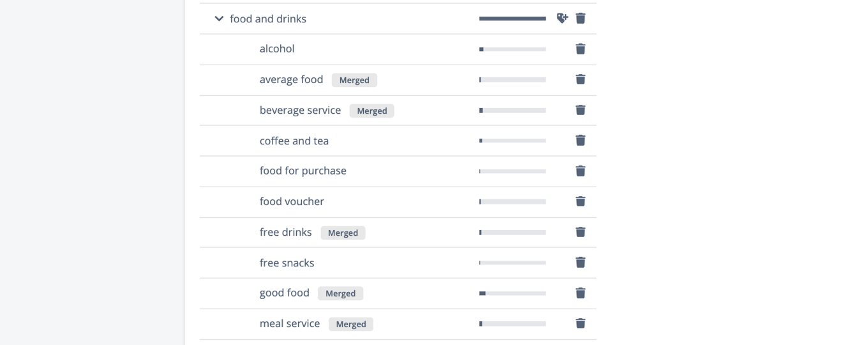Delete the coffee and tea row

[580, 140]
